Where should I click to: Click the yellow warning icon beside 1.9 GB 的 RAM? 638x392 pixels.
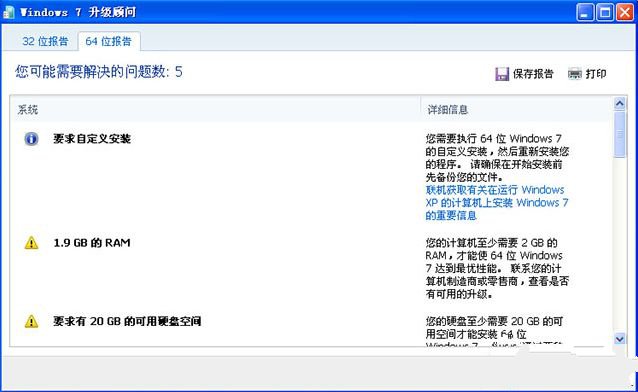[31, 243]
